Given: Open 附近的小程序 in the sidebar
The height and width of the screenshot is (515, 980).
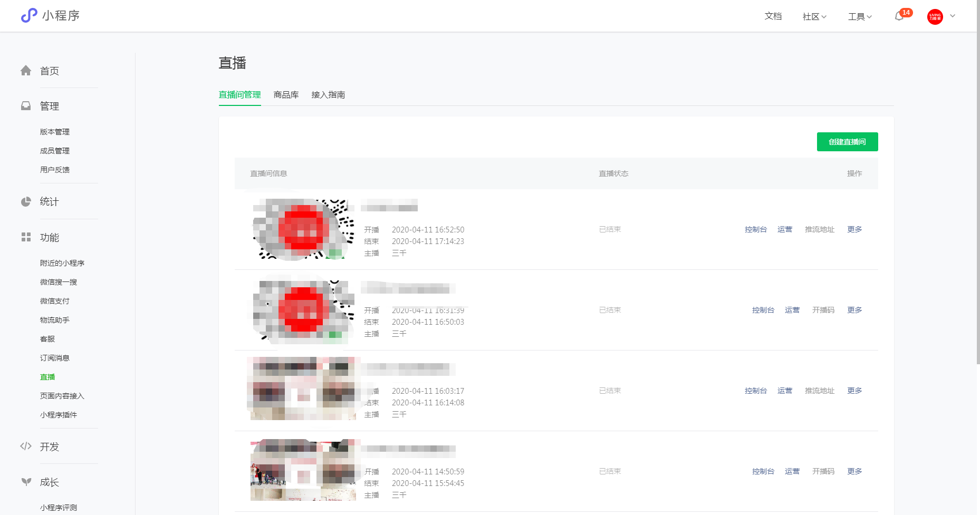Looking at the screenshot, I should (x=62, y=263).
